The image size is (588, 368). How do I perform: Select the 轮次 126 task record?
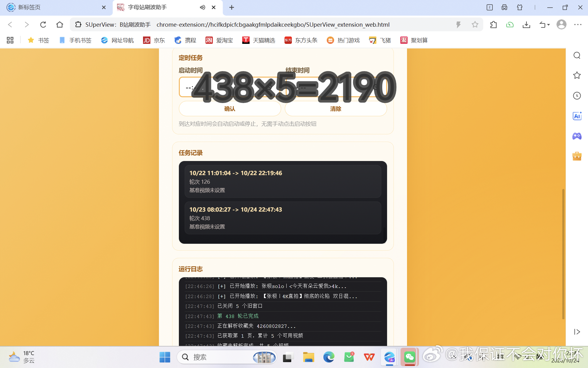[x=283, y=182]
